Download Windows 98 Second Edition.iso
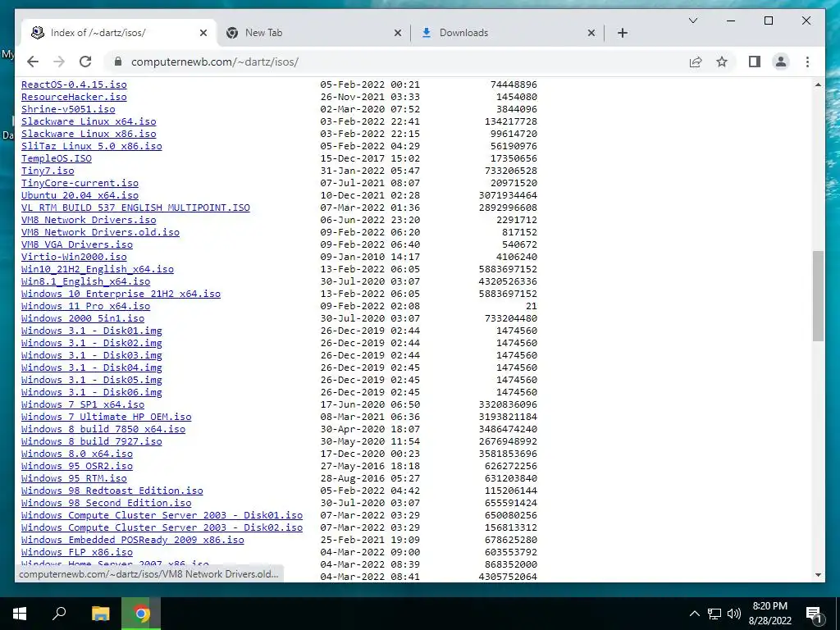The image size is (840, 630). point(106,504)
